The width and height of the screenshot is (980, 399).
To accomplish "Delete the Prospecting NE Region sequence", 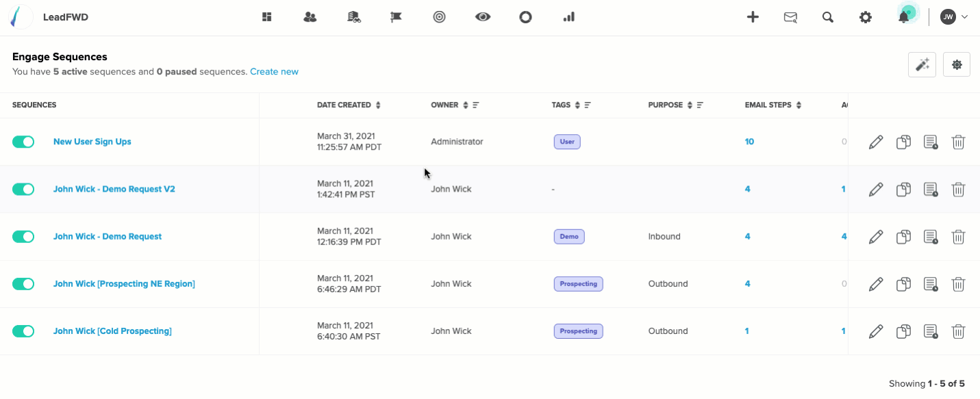I will (959, 283).
